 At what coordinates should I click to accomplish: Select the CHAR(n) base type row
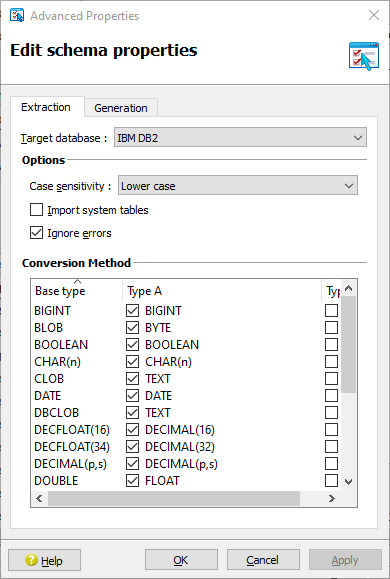pos(57,362)
